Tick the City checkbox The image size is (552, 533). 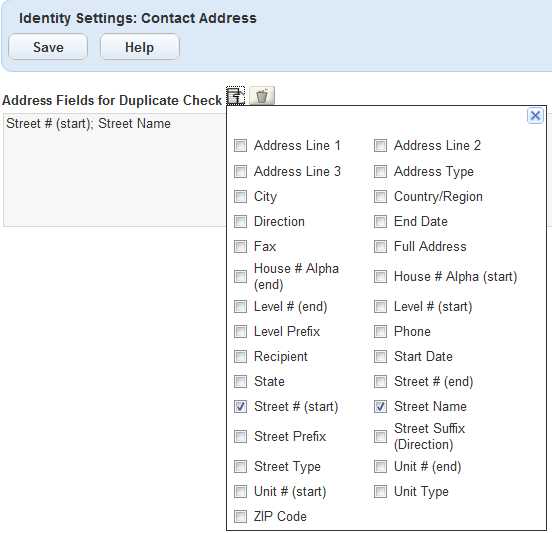coord(240,196)
